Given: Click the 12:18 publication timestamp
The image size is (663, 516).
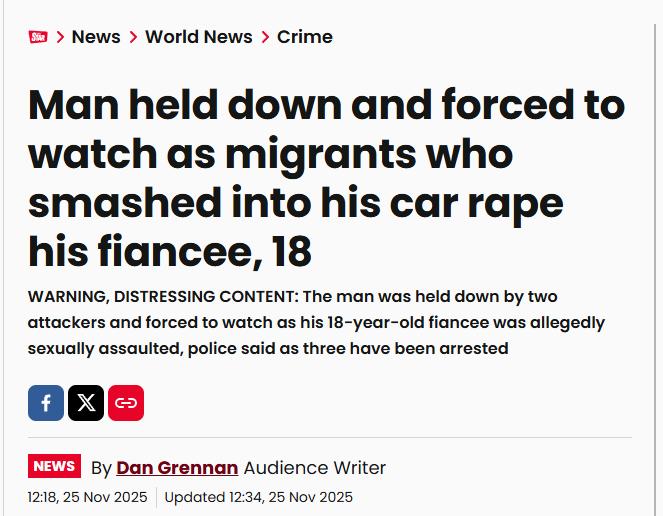Looking at the screenshot, I should point(87,497).
